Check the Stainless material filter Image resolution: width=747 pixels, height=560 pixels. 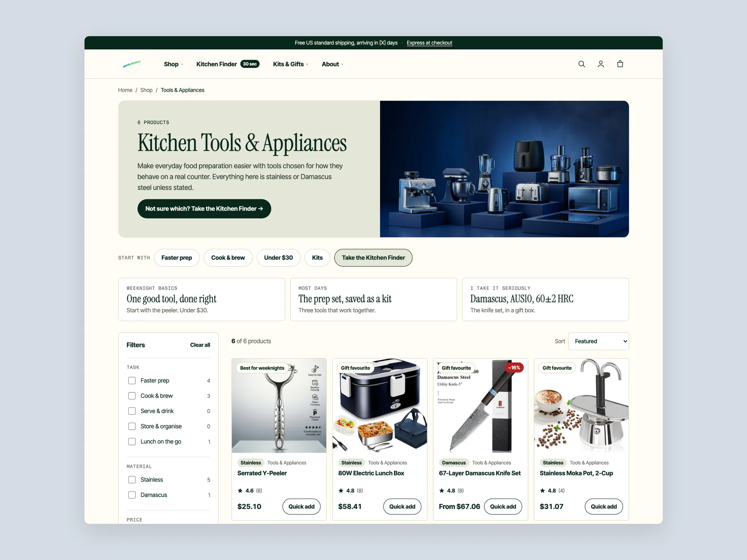pos(132,480)
